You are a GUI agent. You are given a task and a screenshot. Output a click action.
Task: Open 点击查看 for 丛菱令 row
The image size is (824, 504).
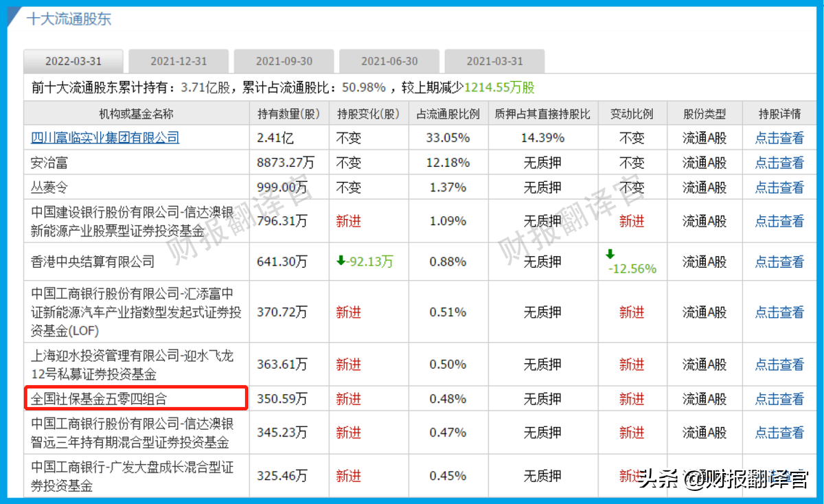(x=779, y=187)
